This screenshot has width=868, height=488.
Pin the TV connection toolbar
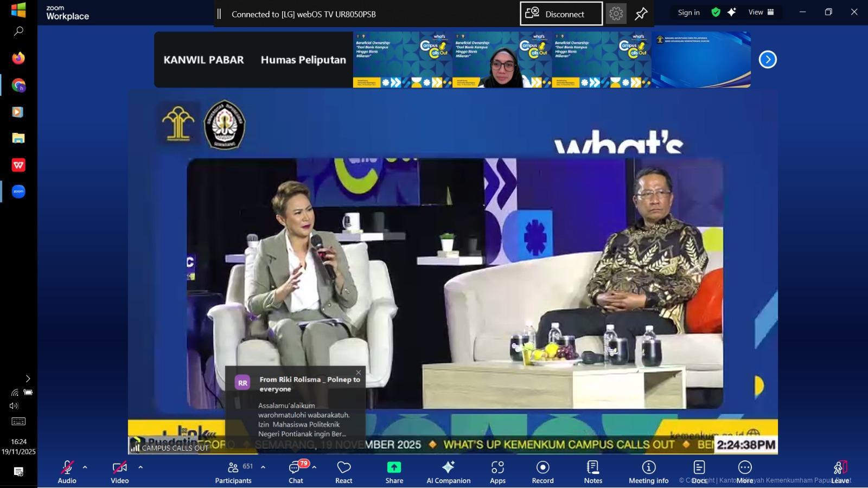(641, 14)
